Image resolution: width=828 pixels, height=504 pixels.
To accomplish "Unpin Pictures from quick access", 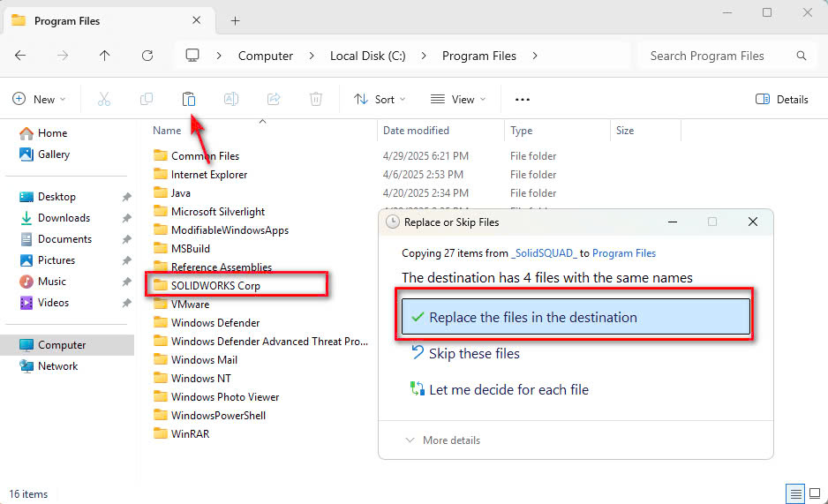I will coord(127,260).
